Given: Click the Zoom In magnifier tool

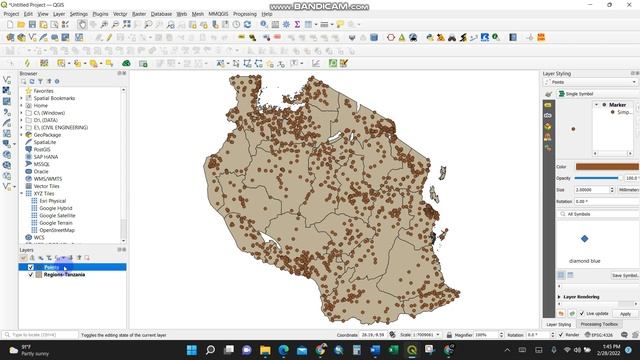Looking at the screenshot, I should [104, 24].
